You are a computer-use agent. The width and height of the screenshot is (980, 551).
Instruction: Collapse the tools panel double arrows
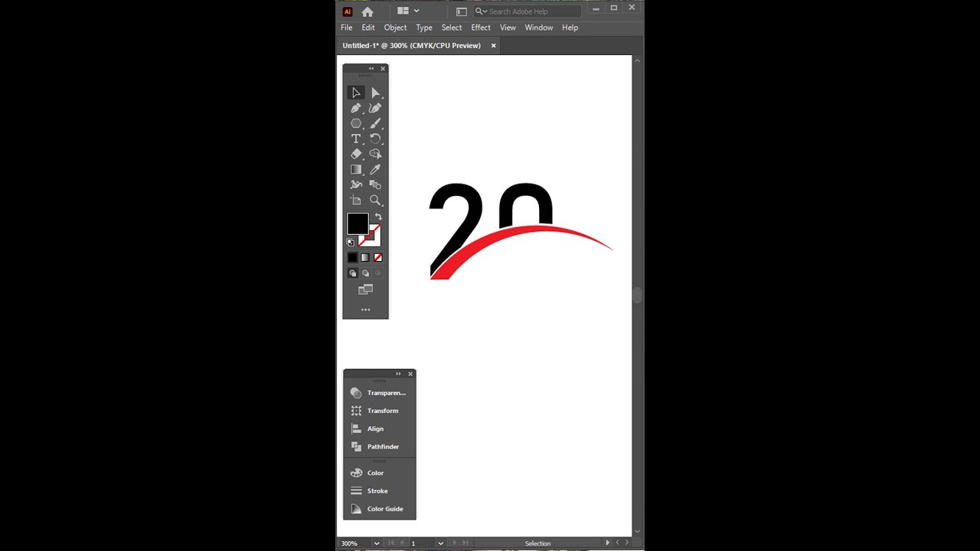(x=371, y=69)
